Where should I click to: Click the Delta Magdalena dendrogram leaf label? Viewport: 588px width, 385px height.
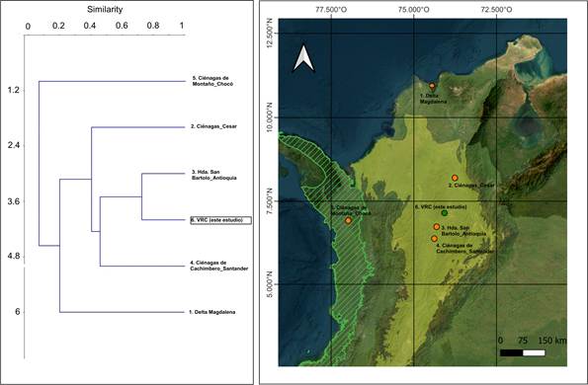click(x=212, y=312)
